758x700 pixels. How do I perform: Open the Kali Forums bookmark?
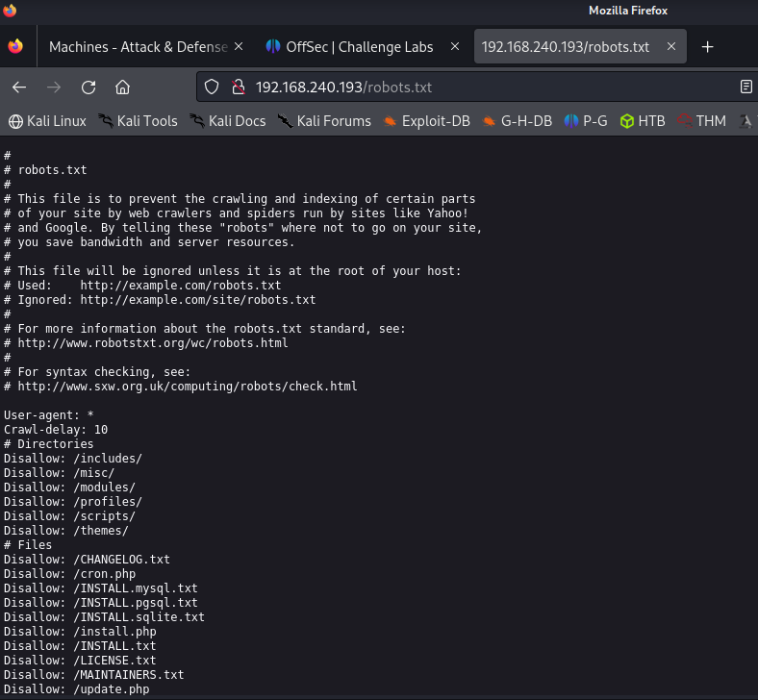coord(324,121)
